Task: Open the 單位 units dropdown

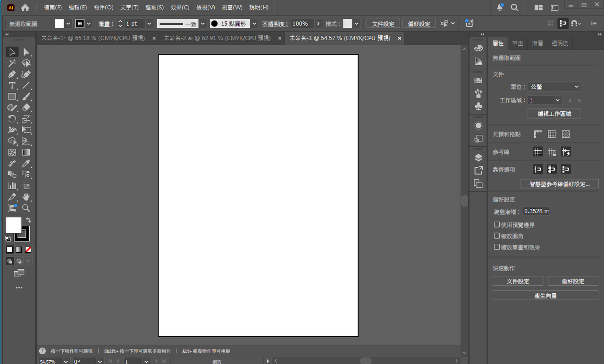Action: coord(554,87)
